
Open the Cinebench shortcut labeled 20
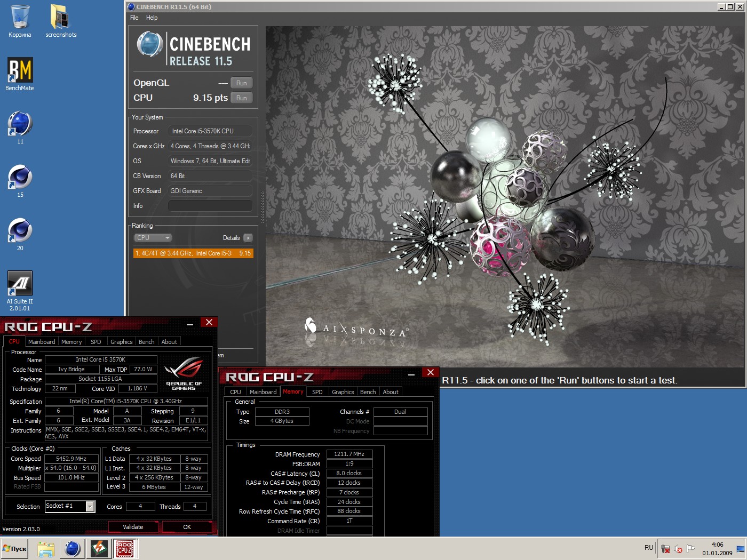point(20,234)
